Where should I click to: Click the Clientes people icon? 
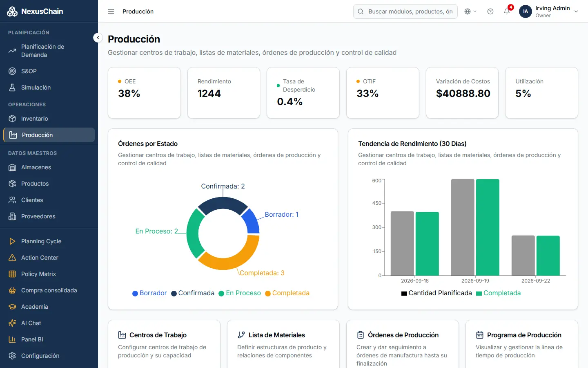coord(12,200)
